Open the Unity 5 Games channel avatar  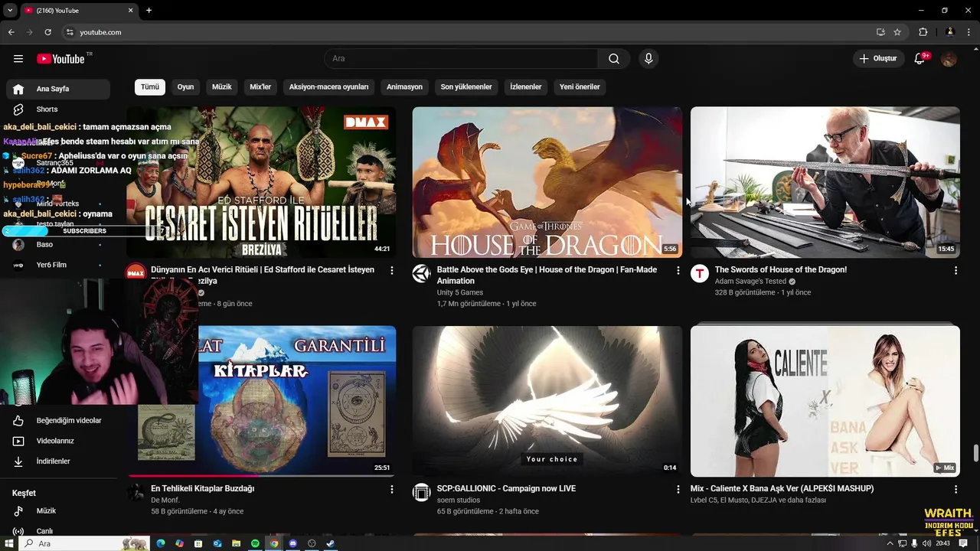point(422,274)
